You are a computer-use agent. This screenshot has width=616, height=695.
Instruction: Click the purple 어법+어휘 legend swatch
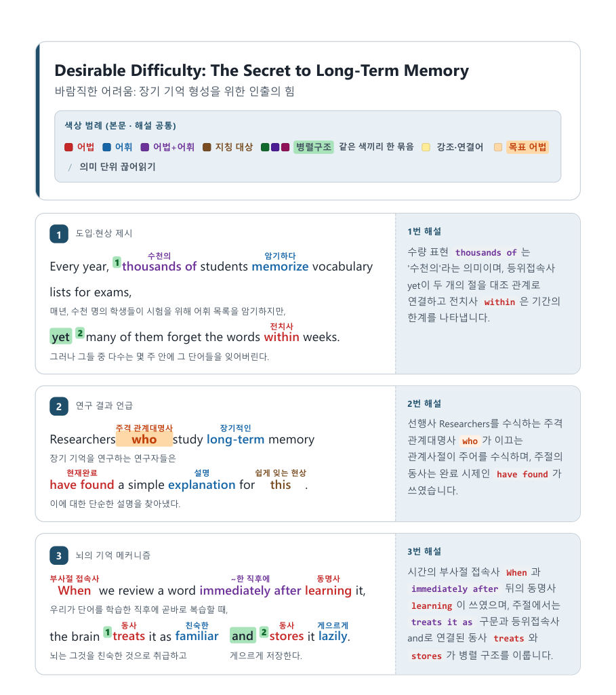[x=144, y=147]
